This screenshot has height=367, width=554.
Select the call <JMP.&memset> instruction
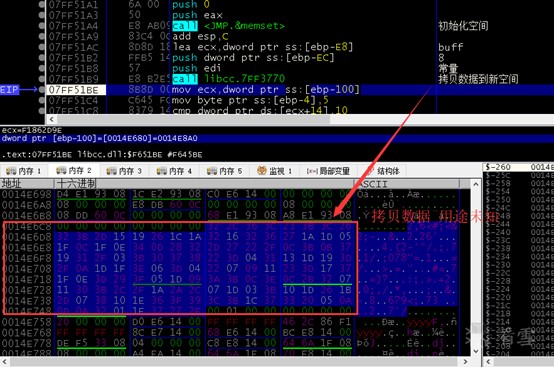[228, 26]
